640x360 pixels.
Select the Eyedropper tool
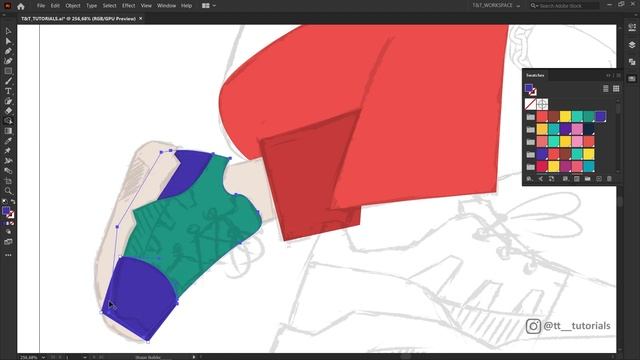pos(8,141)
